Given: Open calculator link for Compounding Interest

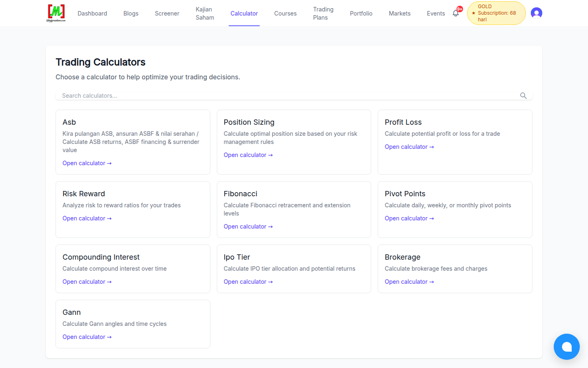Looking at the screenshot, I should pyautogui.click(x=87, y=282).
